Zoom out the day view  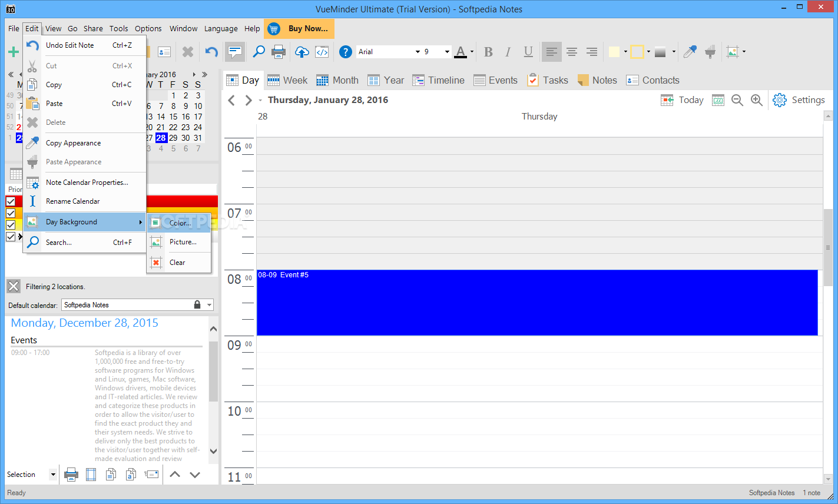[x=737, y=100]
